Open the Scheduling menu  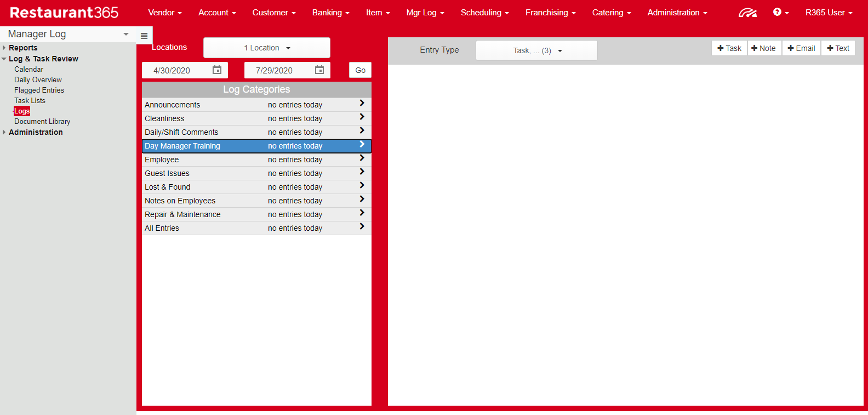[485, 13]
